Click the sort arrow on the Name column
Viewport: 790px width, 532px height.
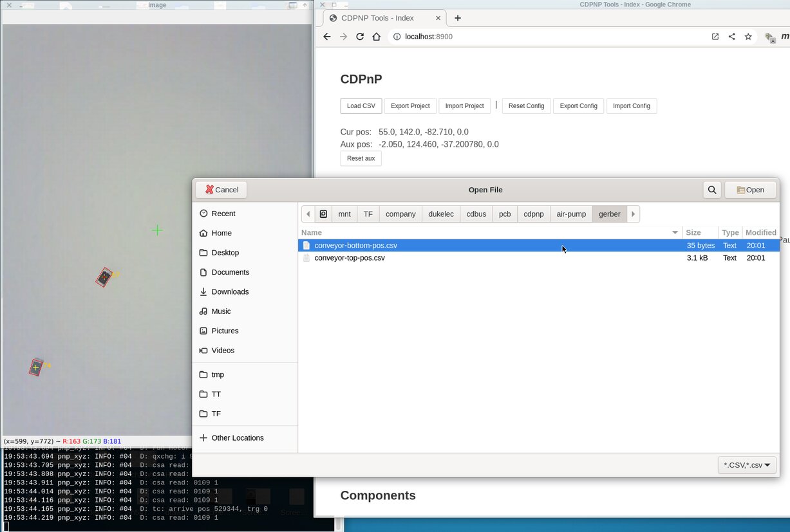674,232
